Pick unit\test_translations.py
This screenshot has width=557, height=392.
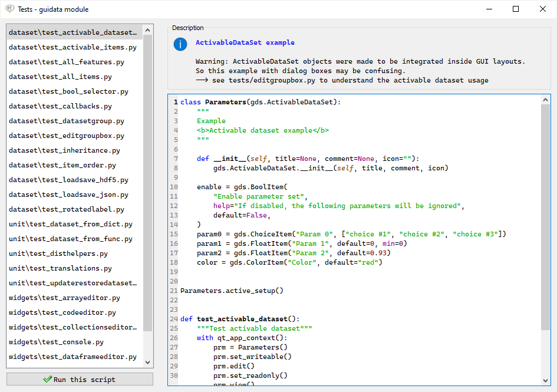[x=75, y=268]
